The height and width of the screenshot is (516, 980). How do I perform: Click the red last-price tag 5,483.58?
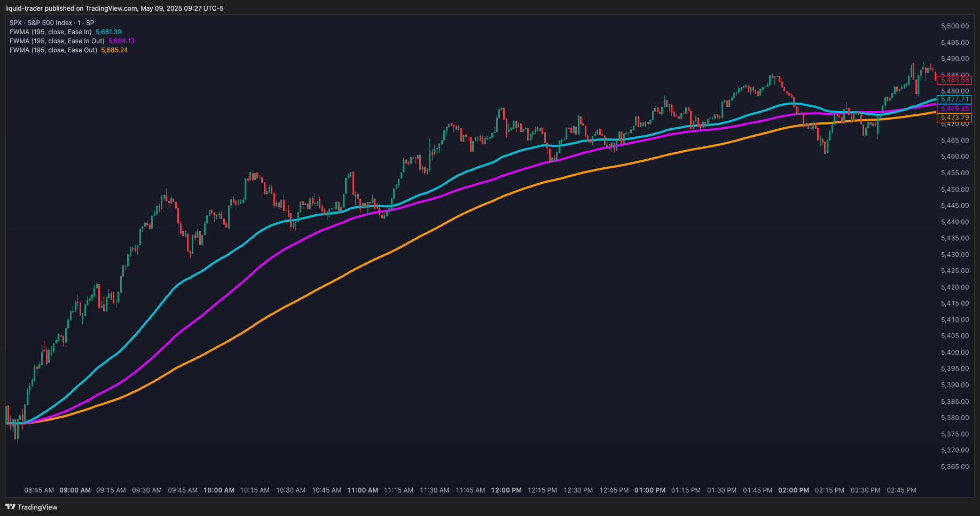(x=954, y=80)
